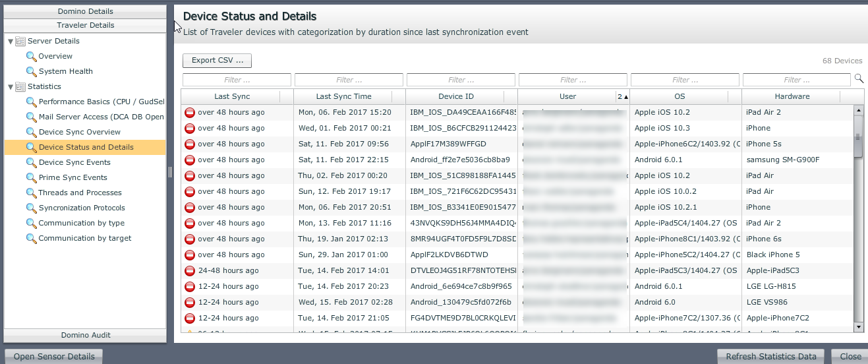Click the filter search magnifier icon
The image size is (868, 364).
[858, 78]
